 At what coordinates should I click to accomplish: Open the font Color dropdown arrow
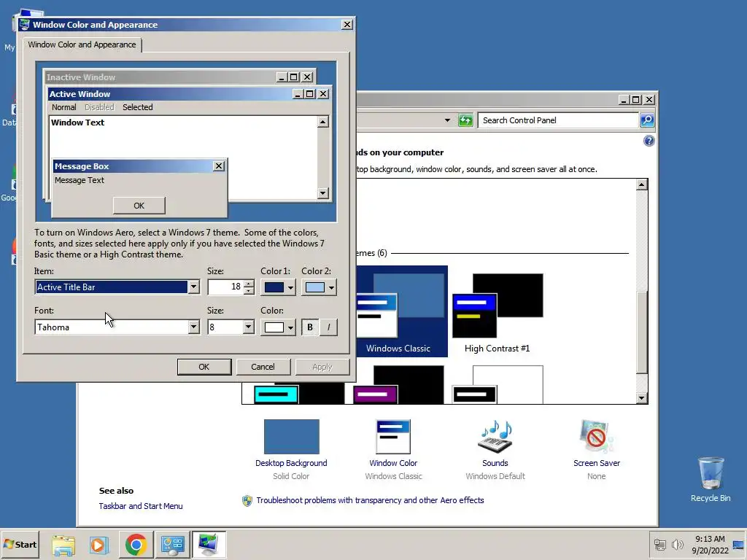click(290, 327)
